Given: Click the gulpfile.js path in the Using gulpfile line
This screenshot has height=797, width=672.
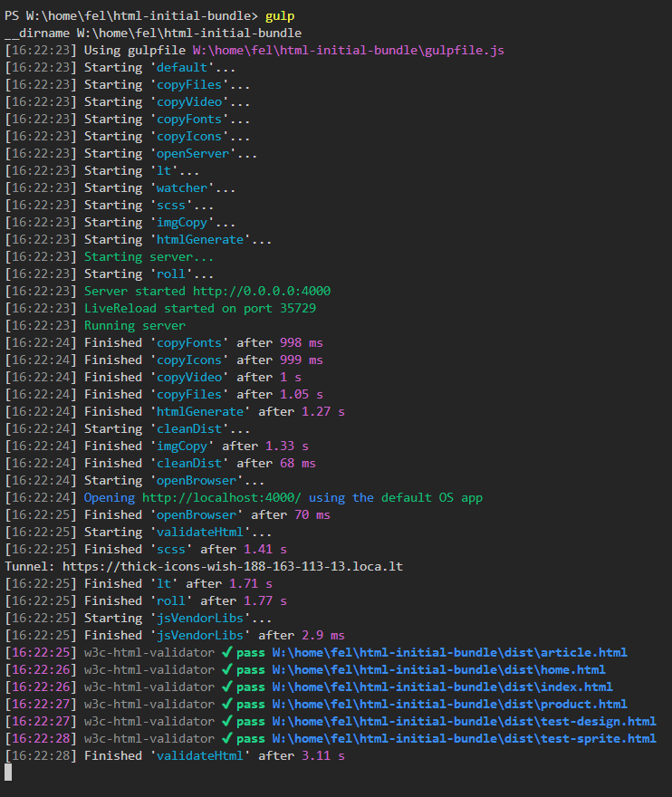Looking at the screenshot, I should click(348, 51).
